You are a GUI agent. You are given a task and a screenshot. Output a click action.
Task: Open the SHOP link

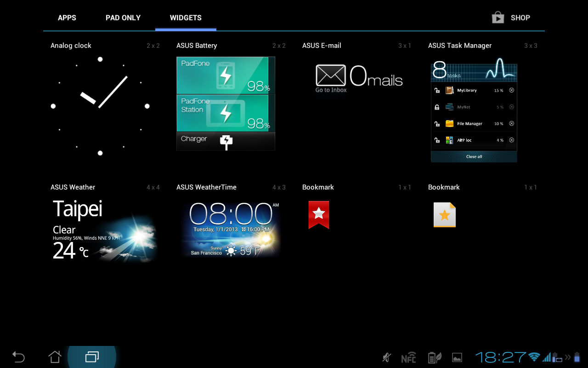[520, 18]
